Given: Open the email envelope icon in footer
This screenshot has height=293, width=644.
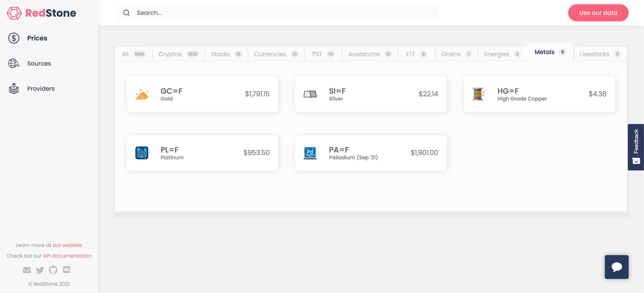Looking at the screenshot, I should 27,270.
